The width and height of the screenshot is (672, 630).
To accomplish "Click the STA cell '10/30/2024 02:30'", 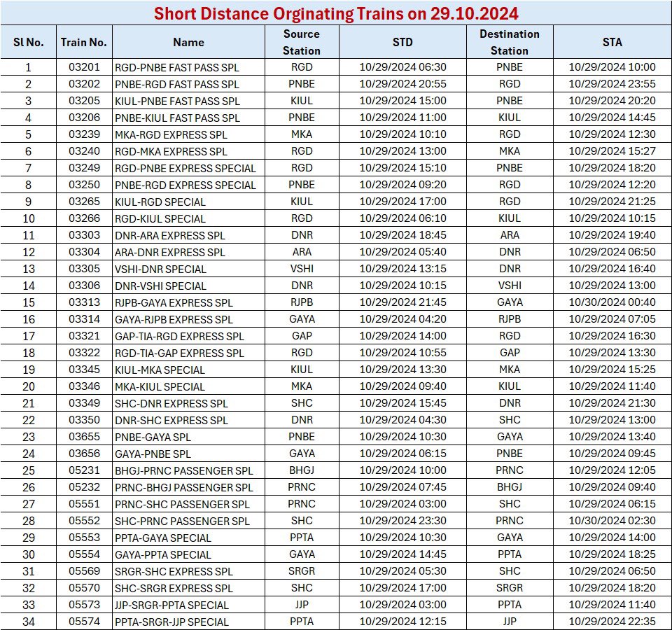I will (612, 521).
